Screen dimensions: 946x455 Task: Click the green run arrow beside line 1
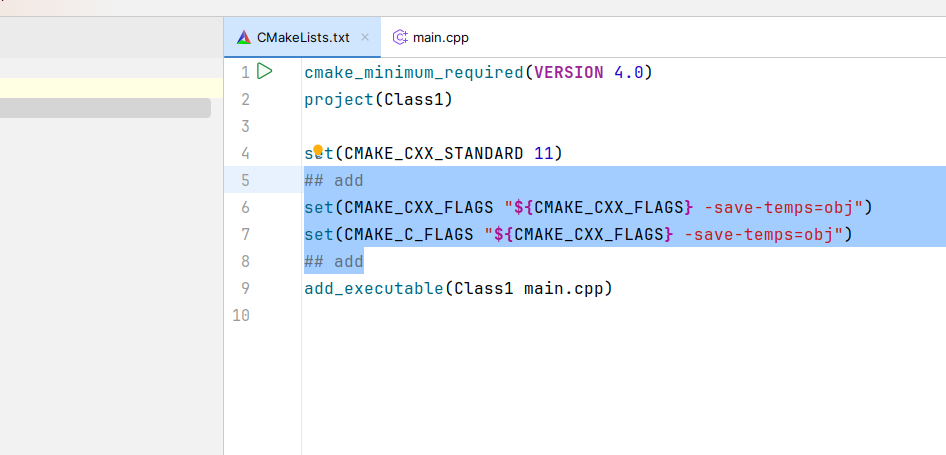265,71
